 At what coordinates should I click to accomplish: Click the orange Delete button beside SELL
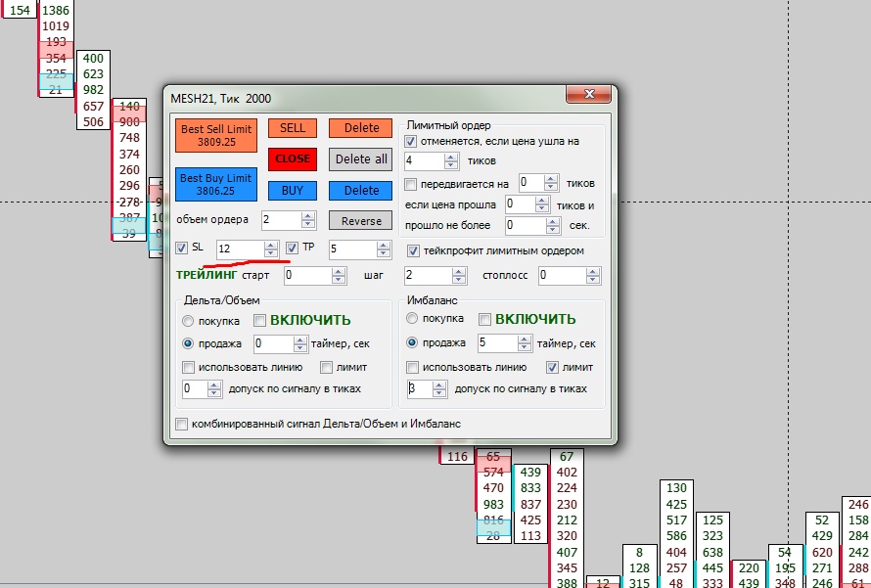[361, 128]
